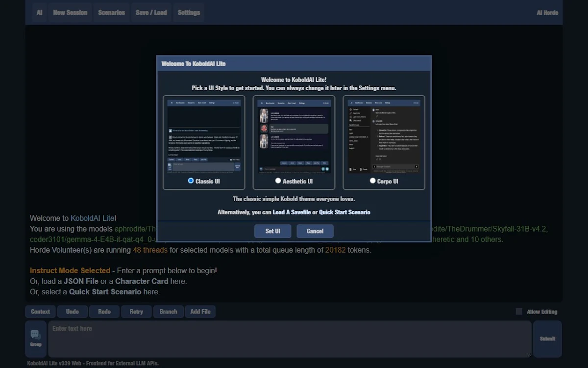Click the Undo button
The height and width of the screenshot is (368, 588).
73,312
